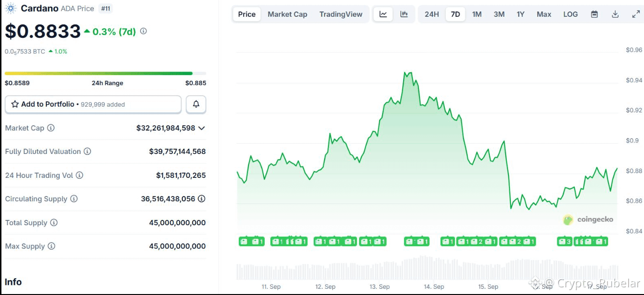Select the 24H time range
Viewport: 644px width, 295px height.
coord(432,14)
